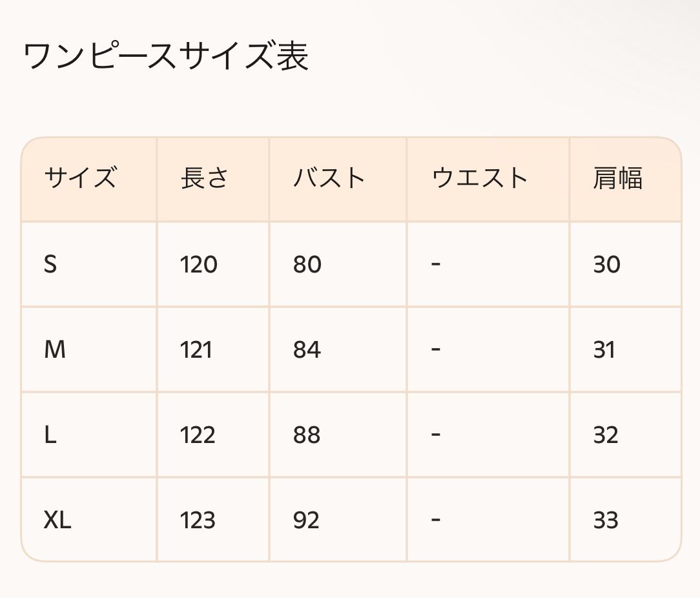
Task: Select the bust value 92
Action: 306,520
